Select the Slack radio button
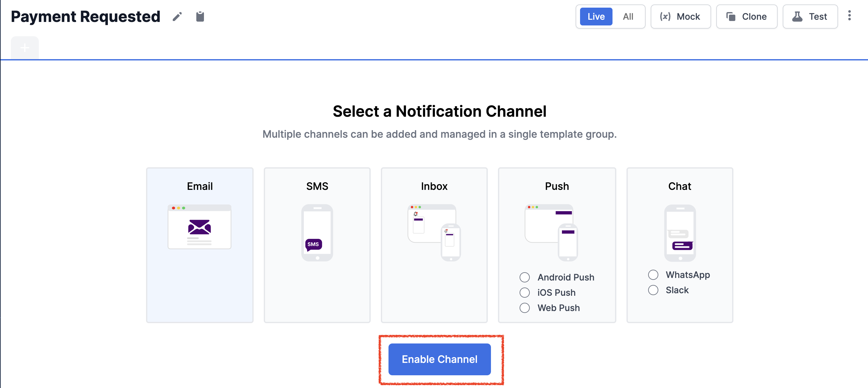This screenshot has height=388, width=868. coord(653,290)
